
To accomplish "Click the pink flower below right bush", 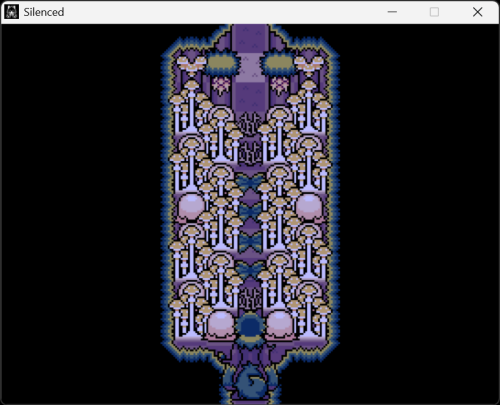I will coord(279,85).
